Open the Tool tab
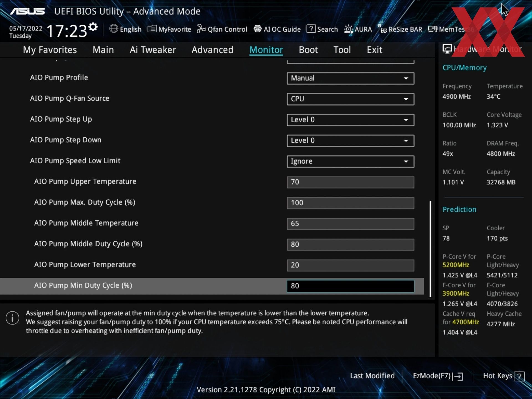 [x=342, y=50]
